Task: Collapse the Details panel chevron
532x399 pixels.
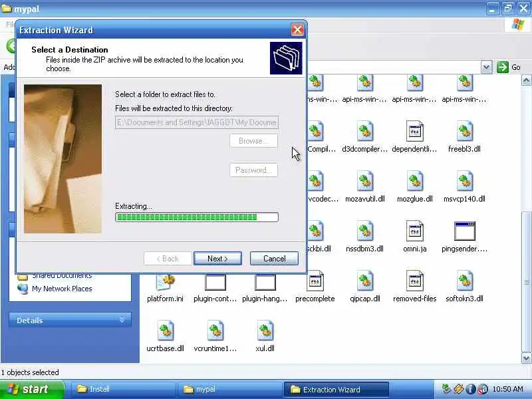Action: [x=122, y=320]
